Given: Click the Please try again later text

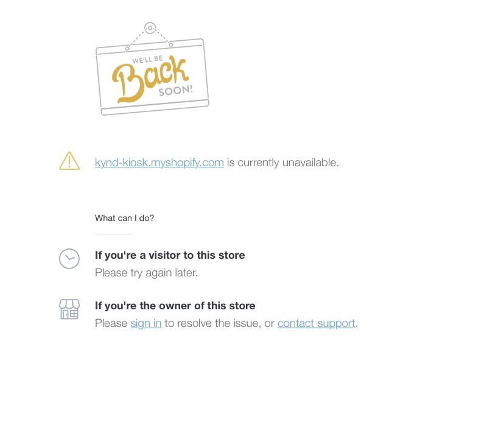Looking at the screenshot, I should (146, 273).
